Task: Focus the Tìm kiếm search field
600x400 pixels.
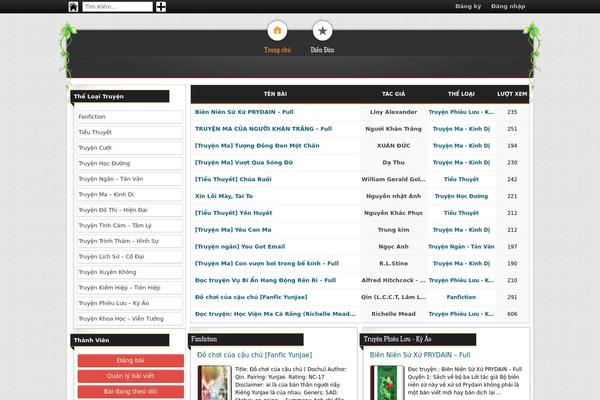Action: pyautogui.click(x=117, y=7)
